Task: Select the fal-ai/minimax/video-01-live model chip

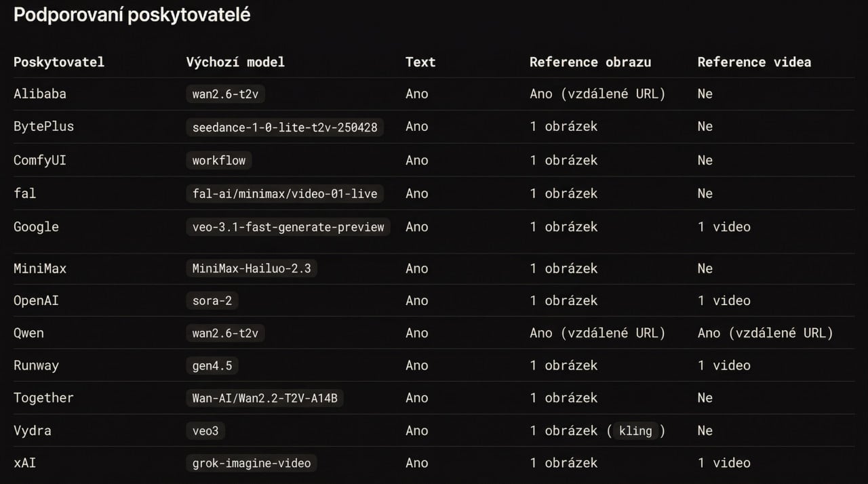Action: point(285,194)
